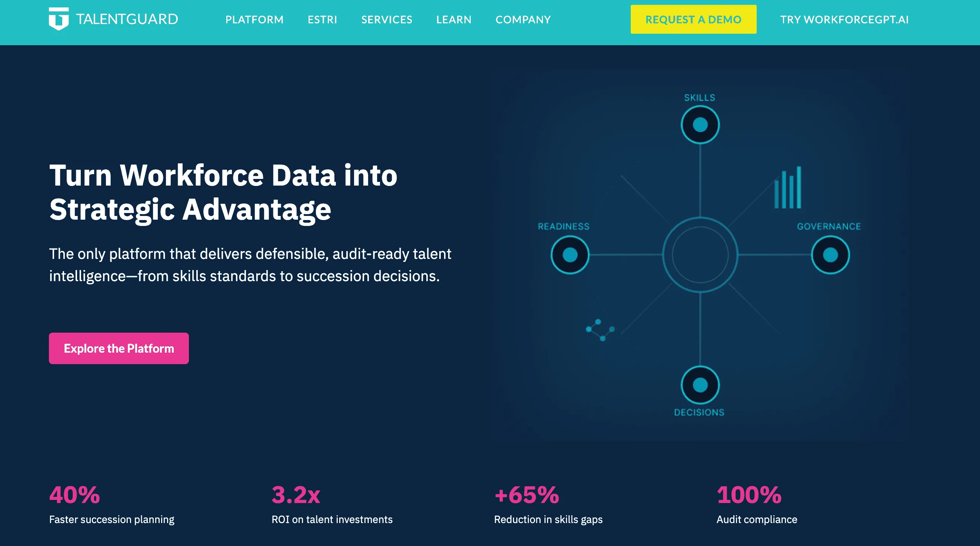The height and width of the screenshot is (546, 980).
Task: Open the ESTRI navigation item
Action: tap(322, 19)
